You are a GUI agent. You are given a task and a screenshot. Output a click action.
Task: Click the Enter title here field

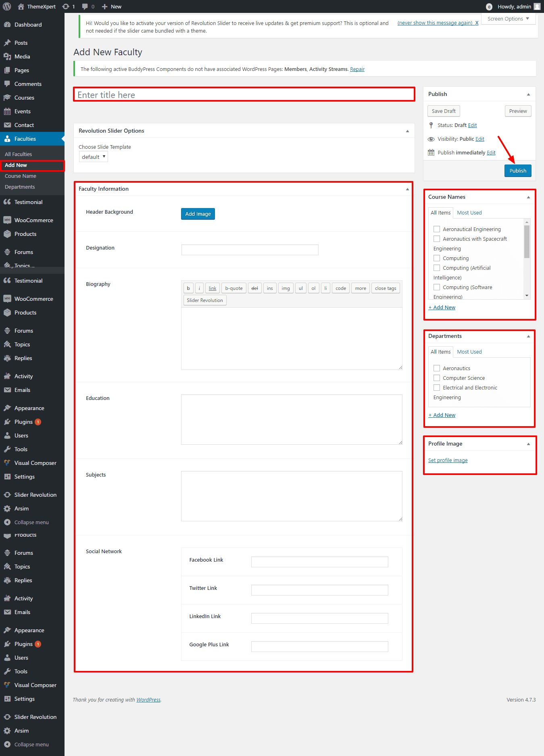(244, 95)
